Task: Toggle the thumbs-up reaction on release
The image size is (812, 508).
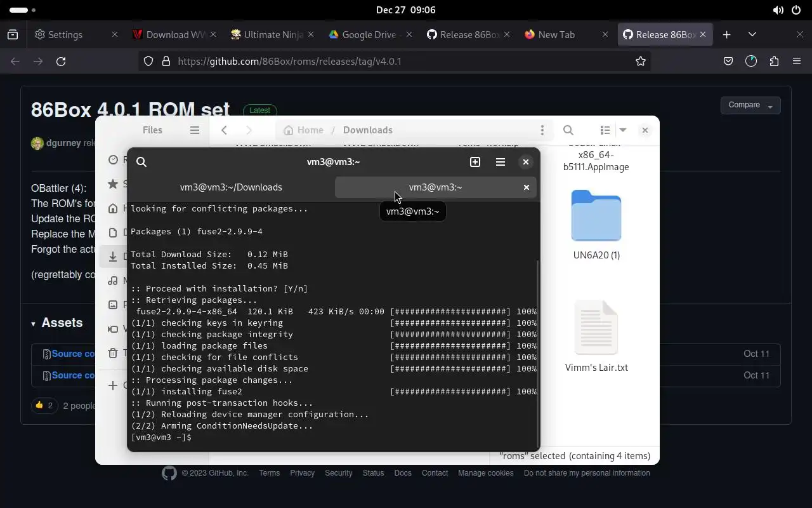Action: [44, 405]
